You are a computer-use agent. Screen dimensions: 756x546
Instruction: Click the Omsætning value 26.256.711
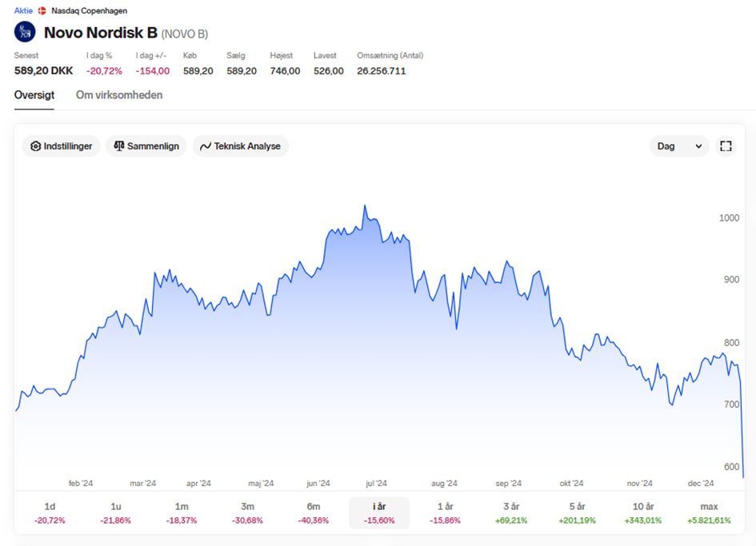[382, 71]
